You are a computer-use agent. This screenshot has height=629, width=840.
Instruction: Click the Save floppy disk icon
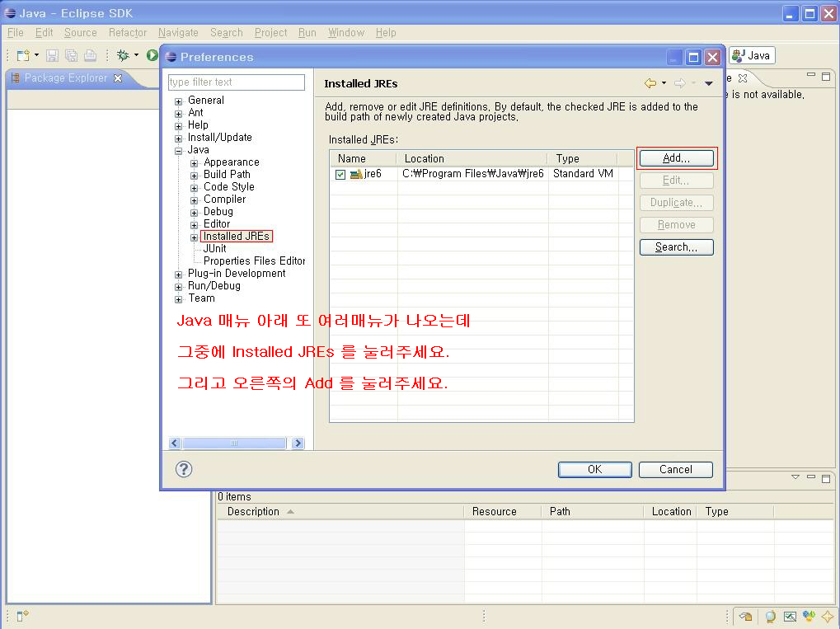click(x=52, y=55)
